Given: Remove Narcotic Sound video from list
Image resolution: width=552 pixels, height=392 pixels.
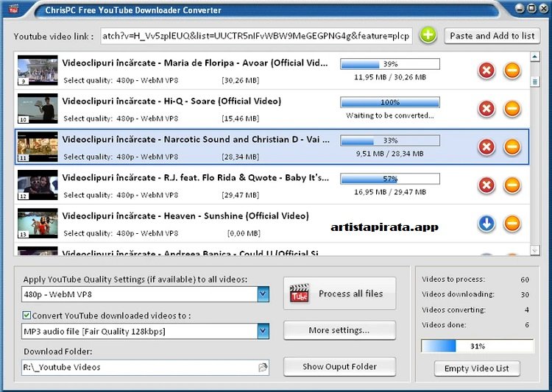Looking at the screenshot, I should tap(512, 147).
